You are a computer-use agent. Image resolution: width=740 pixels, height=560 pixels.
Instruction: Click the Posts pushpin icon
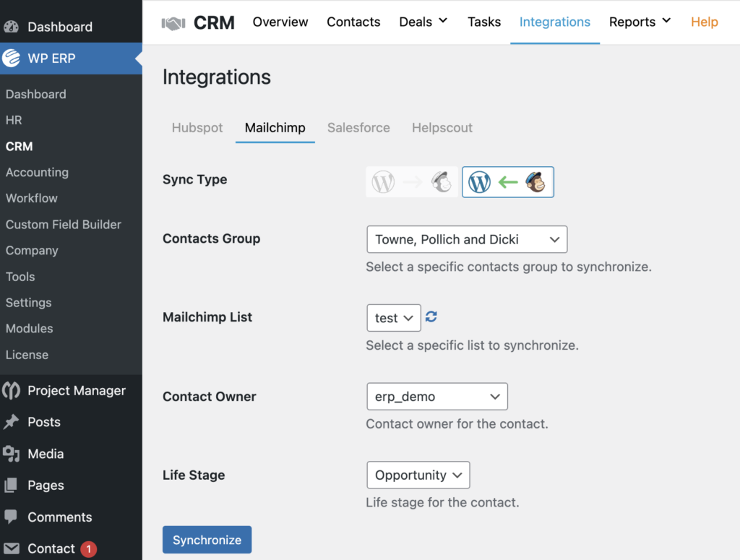pyautogui.click(x=12, y=422)
